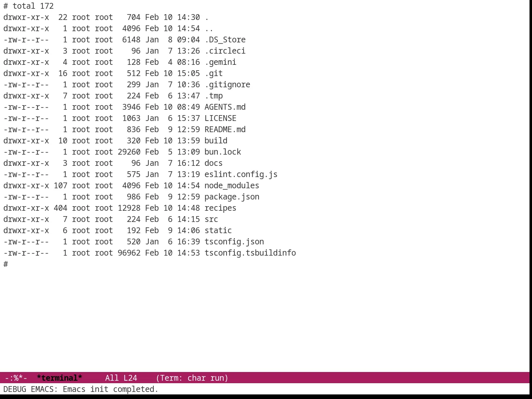Click on bun.lock filename

223,152
